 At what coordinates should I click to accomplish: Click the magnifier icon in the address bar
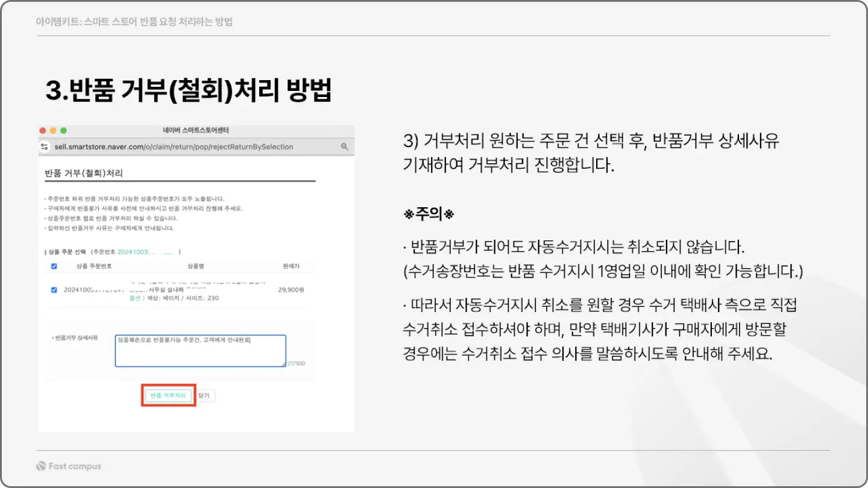(x=345, y=146)
